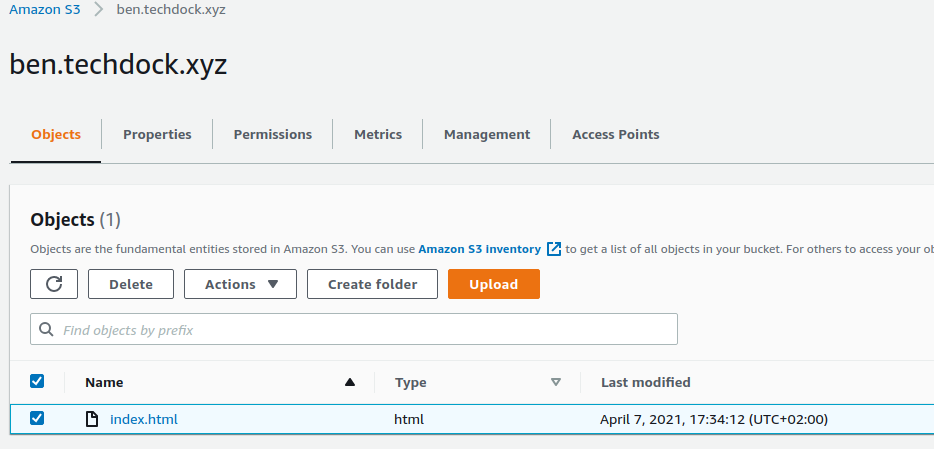
Task: Open the Actions dropdown menu
Action: point(241,284)
